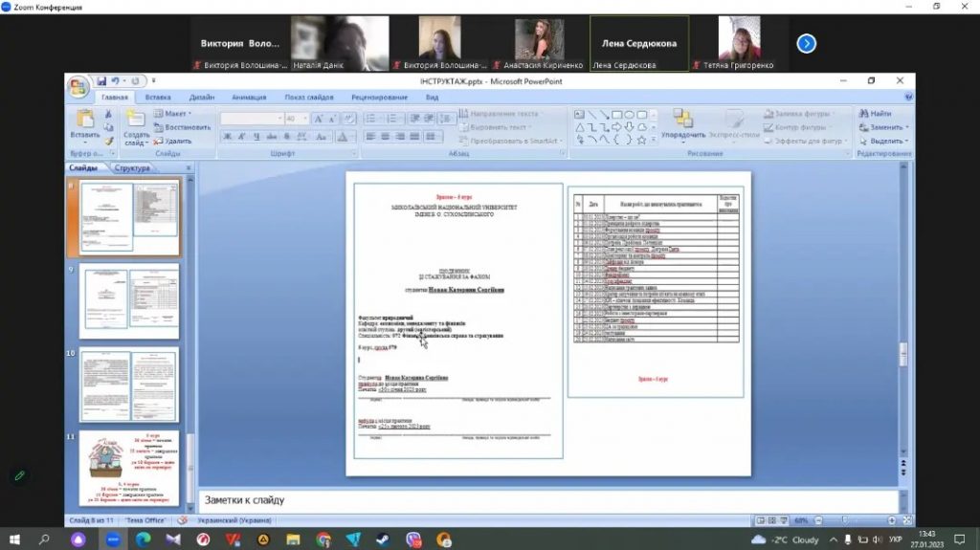Create a new slide with Создать слайд

point(136,122)
